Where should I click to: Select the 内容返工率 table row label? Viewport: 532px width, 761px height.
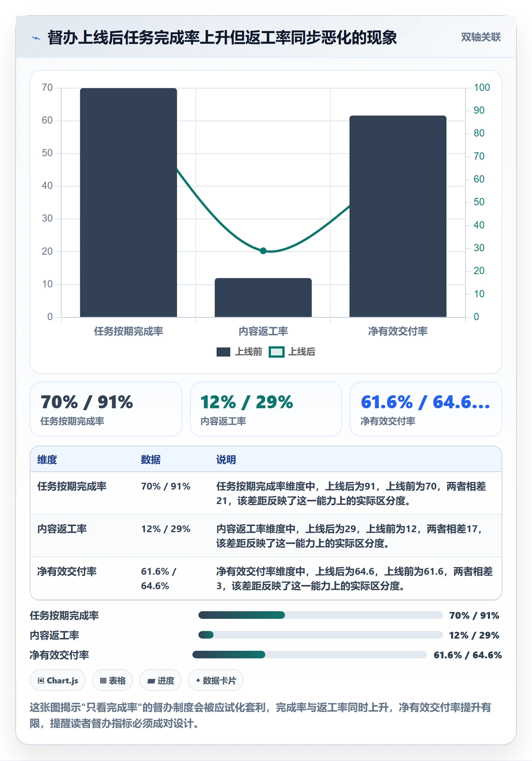[x=62, y=529]
